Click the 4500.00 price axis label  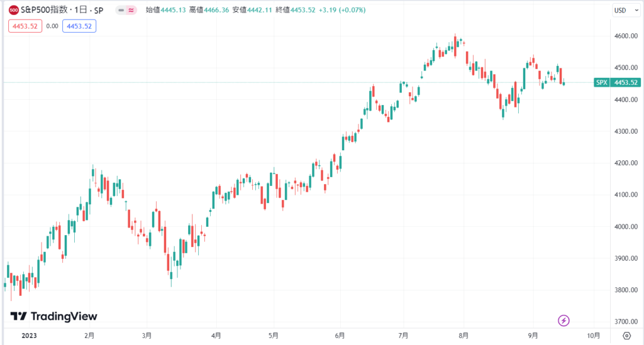(x=626, y=68)
